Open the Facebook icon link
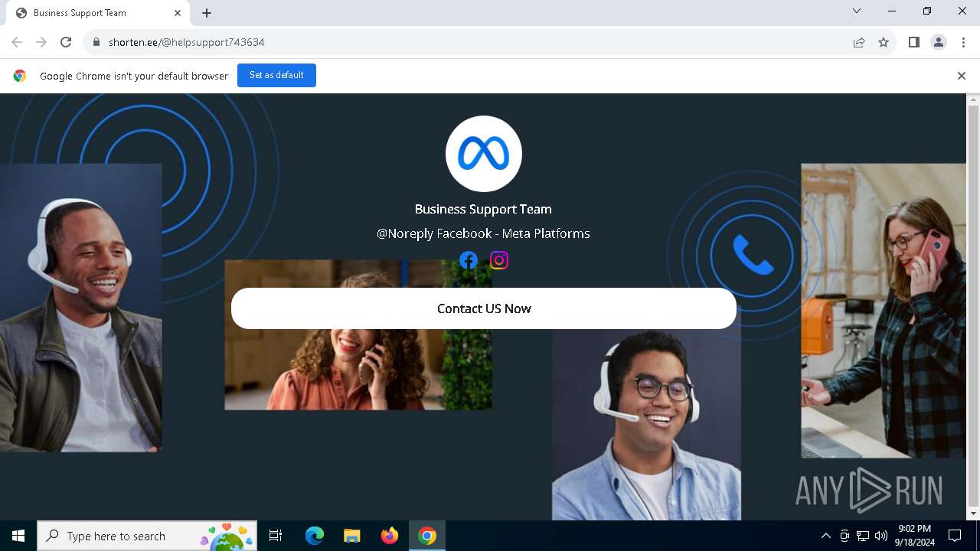980x551 pixels. 469,260
